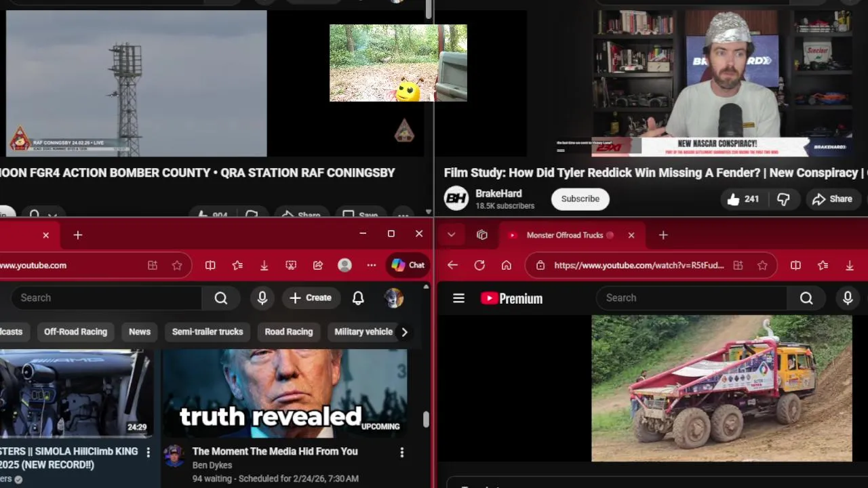Select the News filter chip
868x488 pixels.
(x=140, y=331)
